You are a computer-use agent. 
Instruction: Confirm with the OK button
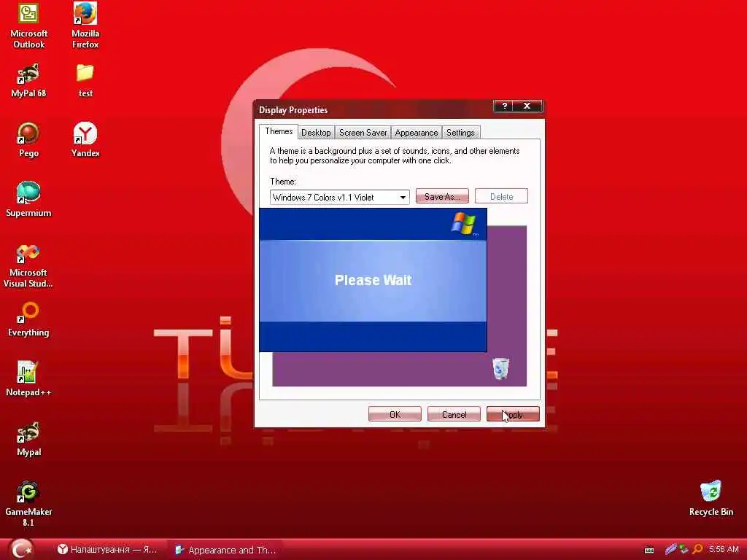click(x=395, y=414)
